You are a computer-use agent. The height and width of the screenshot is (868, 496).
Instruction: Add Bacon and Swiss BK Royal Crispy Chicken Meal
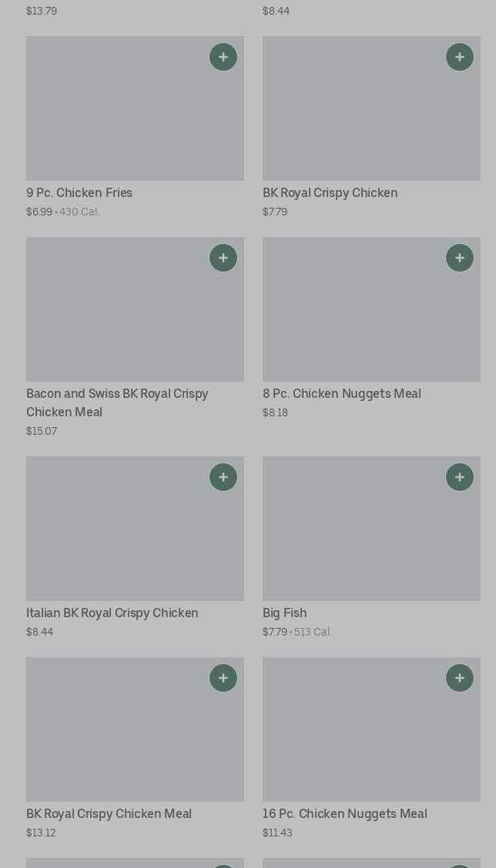coord(223,258)
